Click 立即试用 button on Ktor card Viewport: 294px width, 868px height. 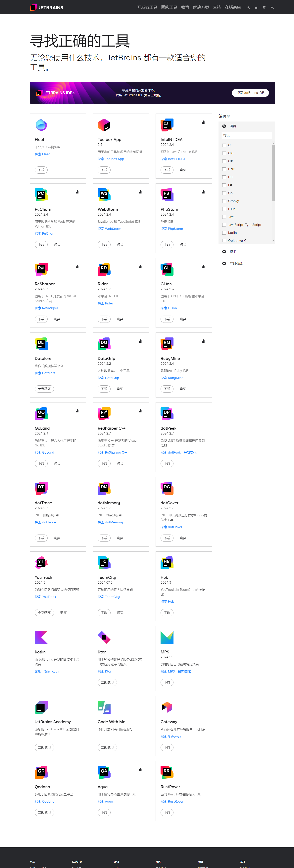click(107, 682)
